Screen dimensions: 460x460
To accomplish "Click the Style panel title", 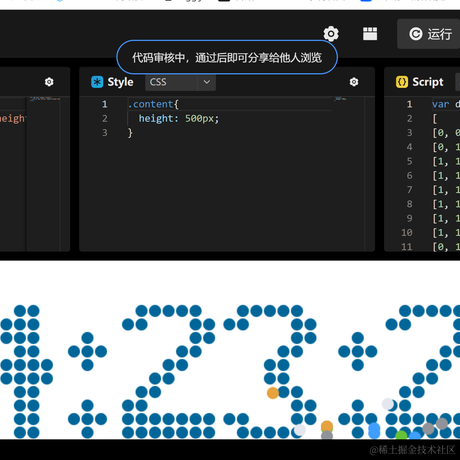I will pyautogui.click(x=120, y=82).
